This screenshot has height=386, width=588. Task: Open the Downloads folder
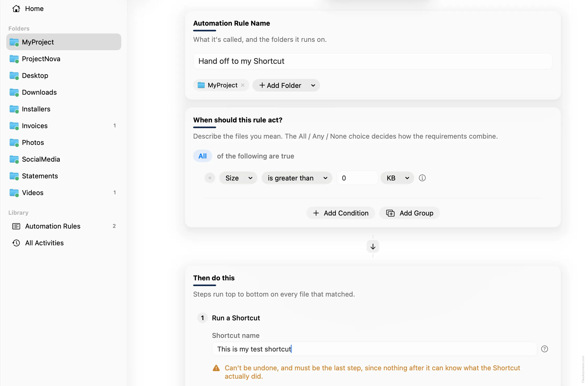coord(64,92)
